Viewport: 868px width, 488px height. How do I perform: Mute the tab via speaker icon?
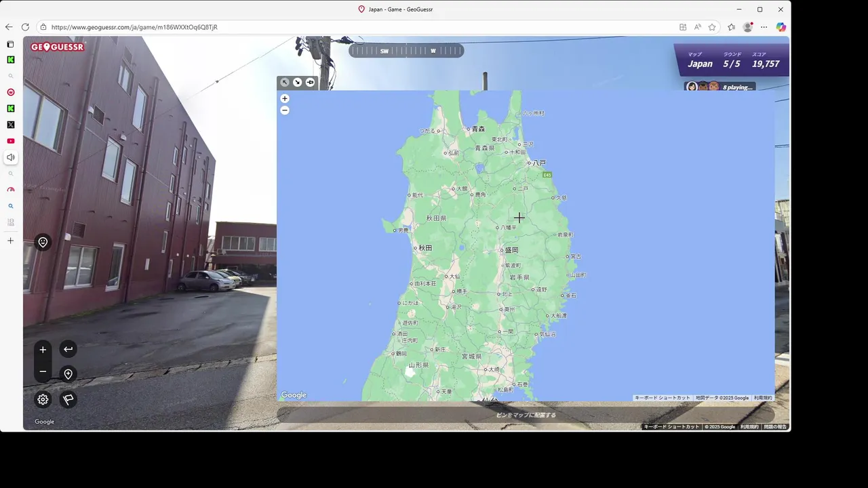point(10,157)
